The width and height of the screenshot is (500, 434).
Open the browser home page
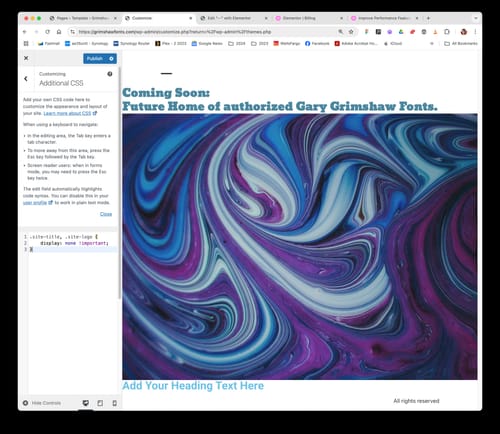(x=59, y=32)
